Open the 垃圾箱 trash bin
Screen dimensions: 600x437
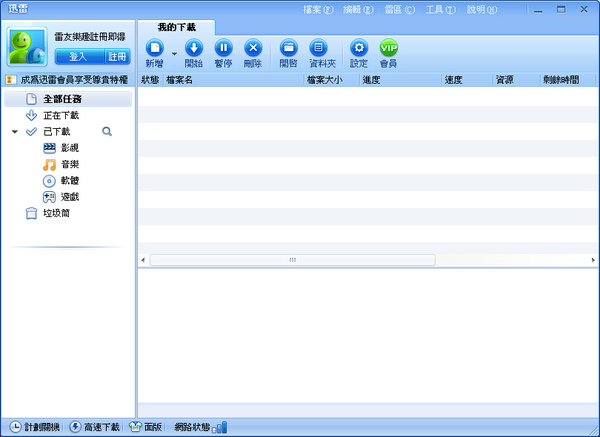tap(56, 213)
